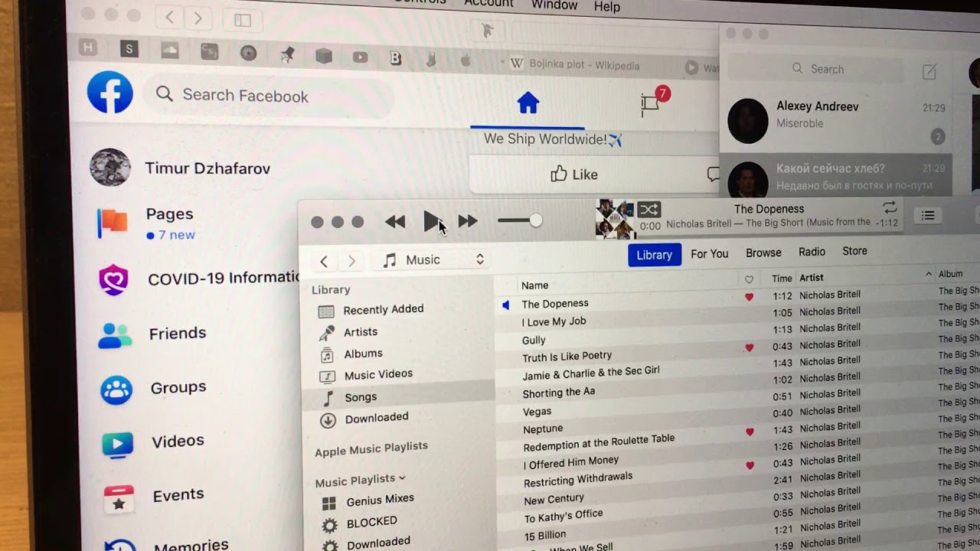The image size is (980, 551).
Task: Open the BLOCKED playlist
Action: click(371, 522)
